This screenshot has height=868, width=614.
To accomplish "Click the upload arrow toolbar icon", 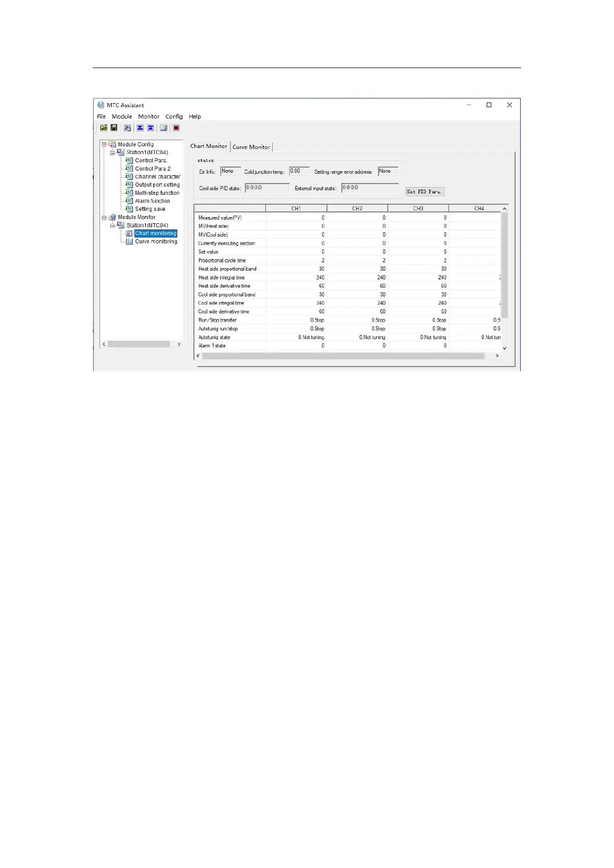I will [151, 128].
